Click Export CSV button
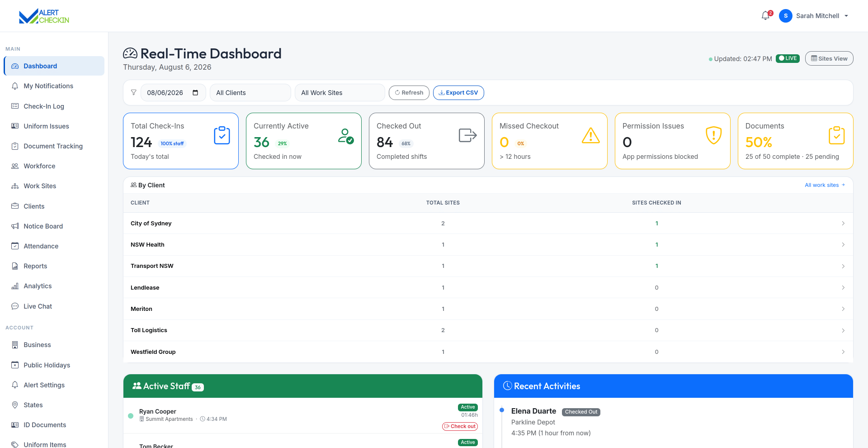This screenshot has height=448, width=868. [458, 93]
